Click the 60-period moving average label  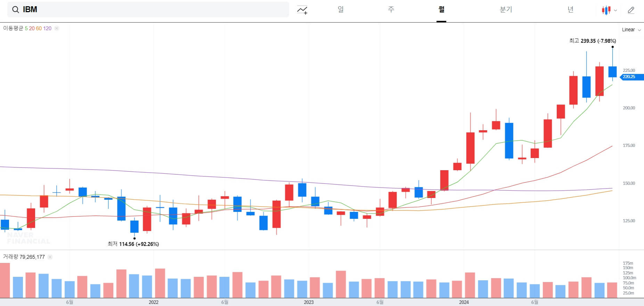click(x=39, y=28)
